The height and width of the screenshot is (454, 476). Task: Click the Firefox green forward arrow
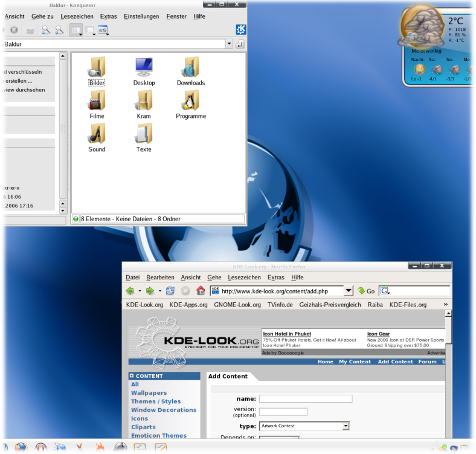coord(150,291)
